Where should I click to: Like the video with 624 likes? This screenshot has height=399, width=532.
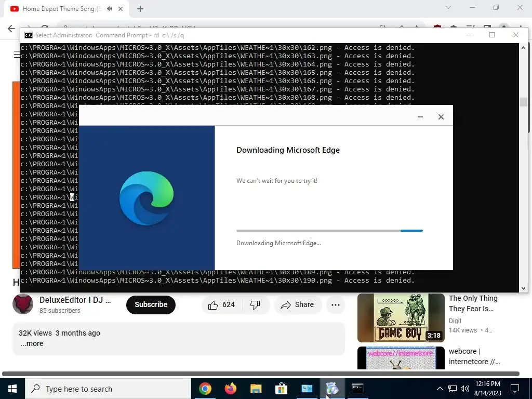(x=222, y=304)
